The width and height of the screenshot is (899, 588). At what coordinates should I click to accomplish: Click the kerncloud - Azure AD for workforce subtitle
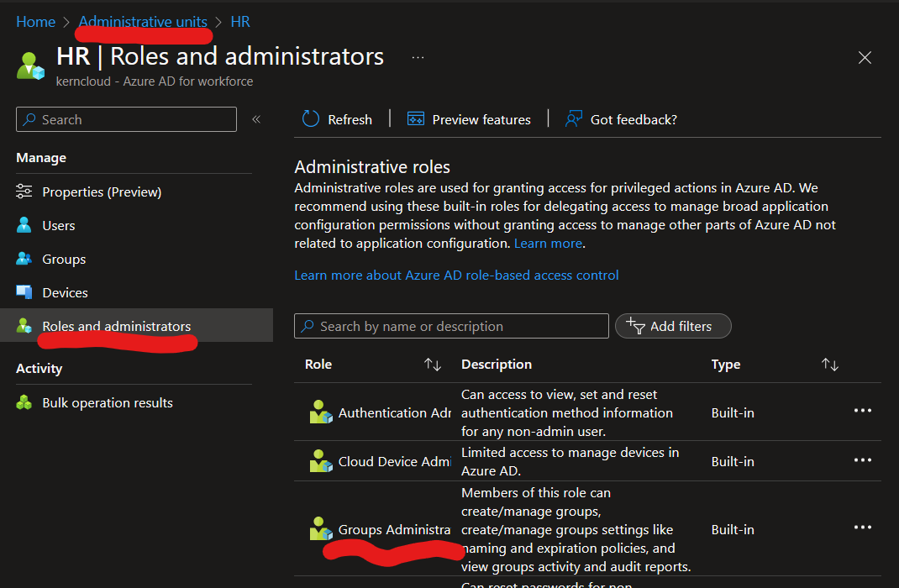click(155, 81)
